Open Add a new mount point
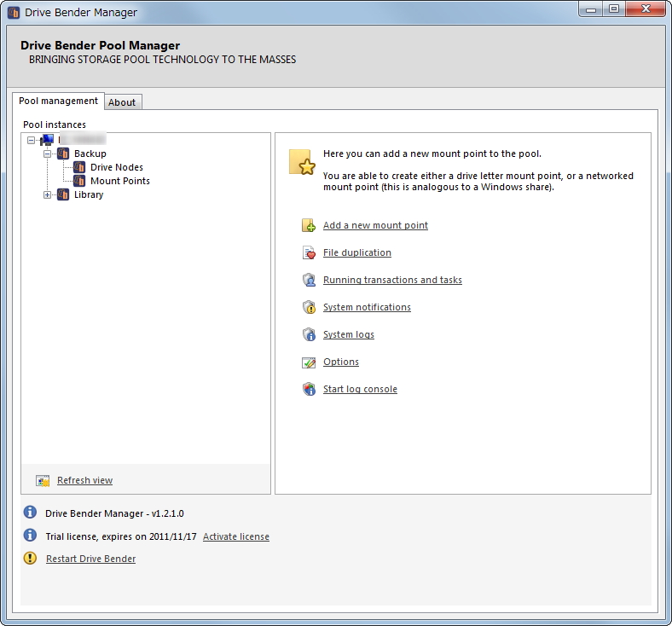672x626 pixels. [375, 225]
